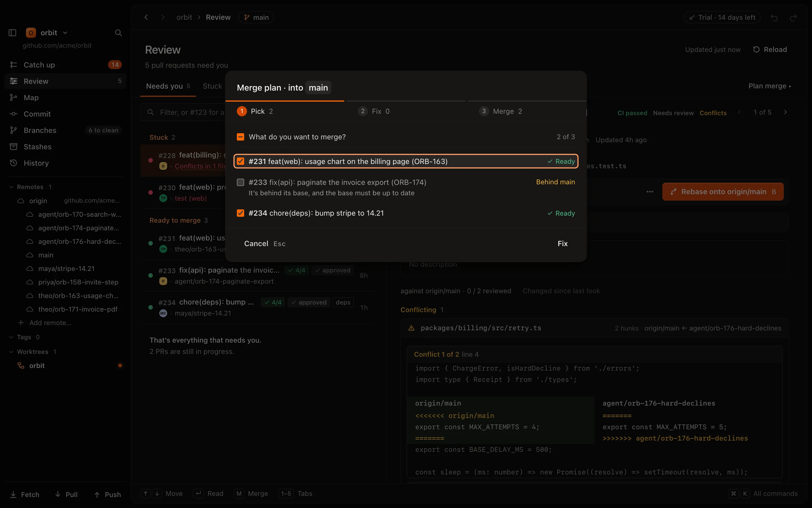812x508 pixels.
Task: Switch to the Fix step tab
Action: point(406,111)
